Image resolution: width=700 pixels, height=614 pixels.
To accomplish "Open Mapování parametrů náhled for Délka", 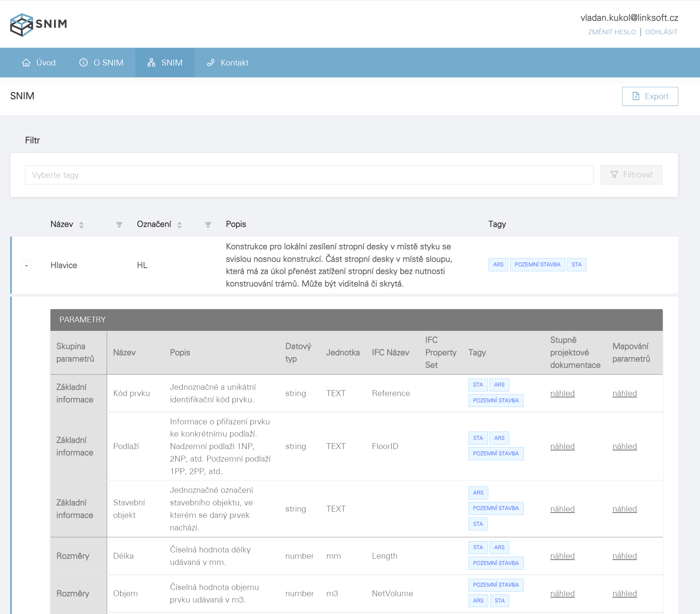I will pos(624,556).
